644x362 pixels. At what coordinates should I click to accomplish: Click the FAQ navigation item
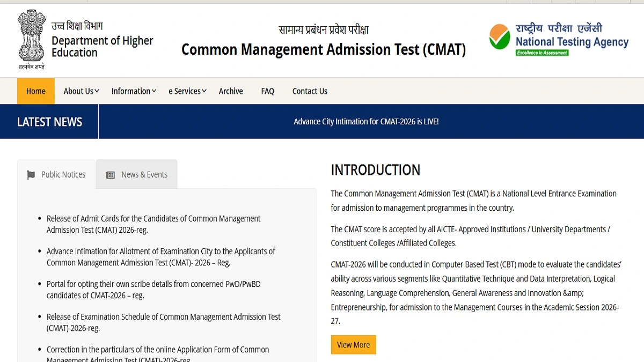(267, 91)
